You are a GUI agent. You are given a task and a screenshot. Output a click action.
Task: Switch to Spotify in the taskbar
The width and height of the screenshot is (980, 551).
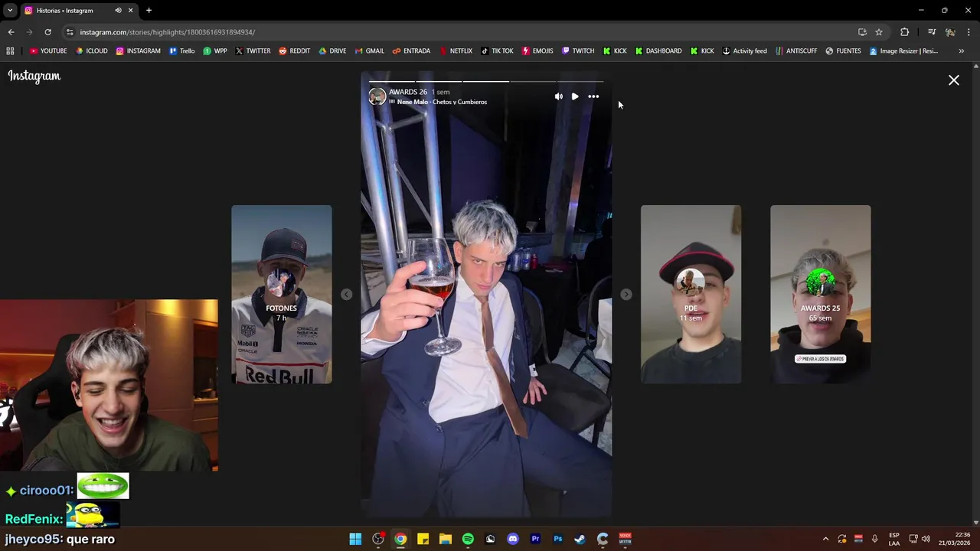coord(468,539)
